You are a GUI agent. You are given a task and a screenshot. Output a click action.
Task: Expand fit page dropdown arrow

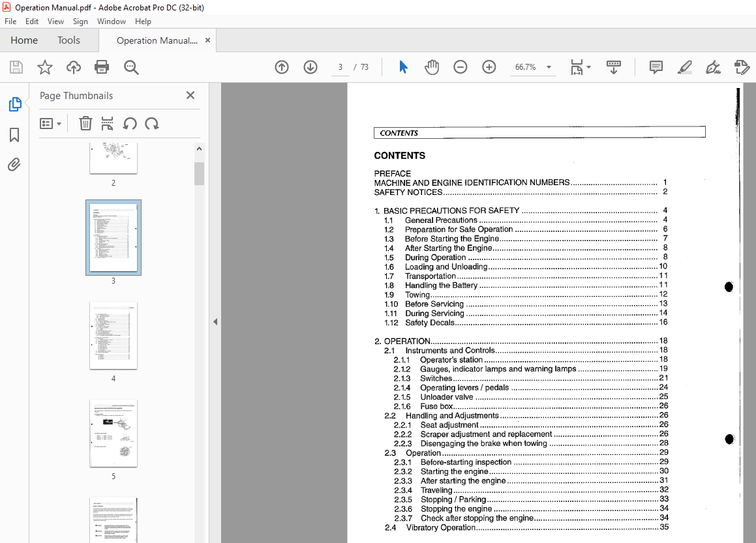click(589, 67)
